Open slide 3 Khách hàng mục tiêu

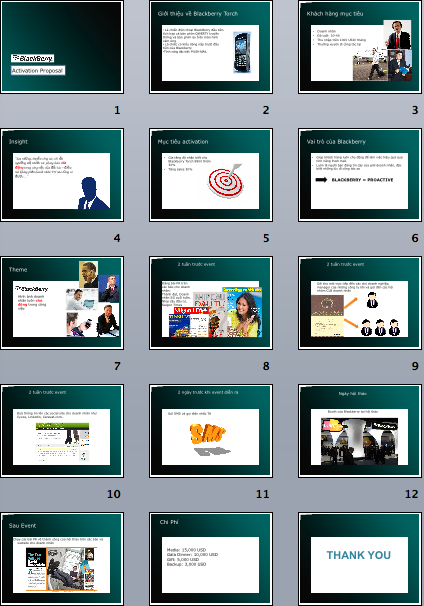click(x=360, y=47)
